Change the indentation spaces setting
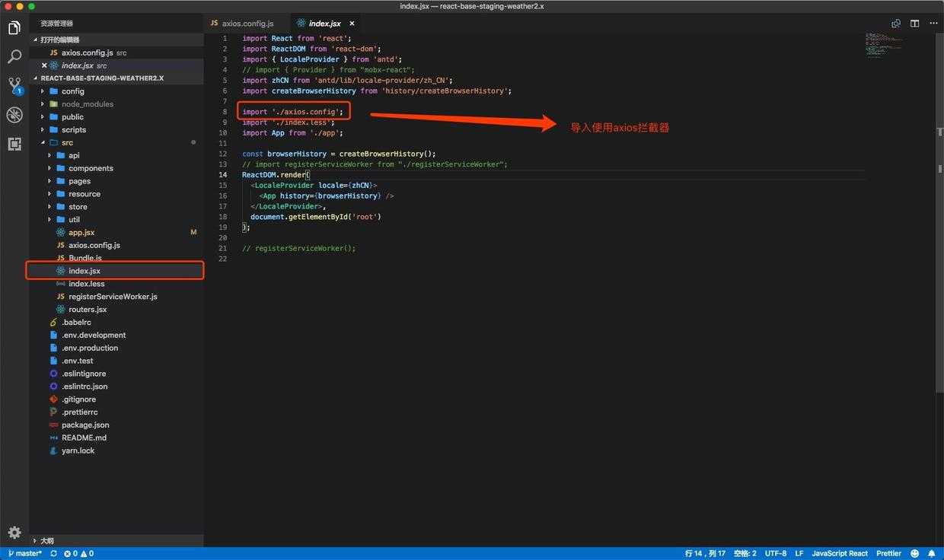 click(745, 554)
